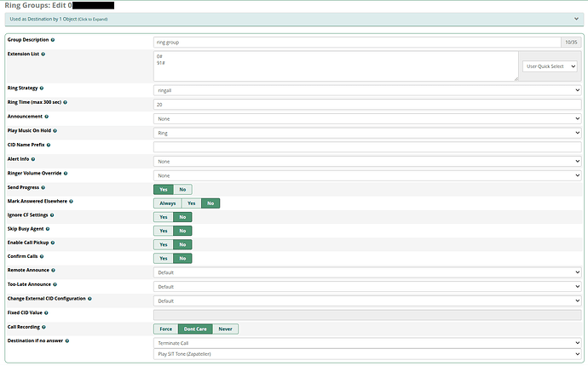Open the Ringer Volume Override dropdown
This screenshot has width=588, height=366.
[367, 175]
